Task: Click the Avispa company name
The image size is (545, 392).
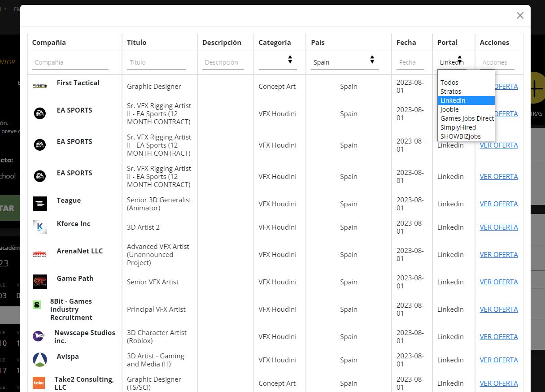Action: click(68, 356)
